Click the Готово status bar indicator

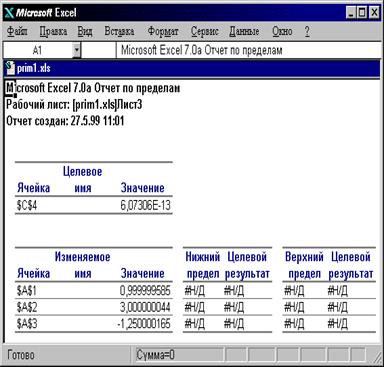21,355
